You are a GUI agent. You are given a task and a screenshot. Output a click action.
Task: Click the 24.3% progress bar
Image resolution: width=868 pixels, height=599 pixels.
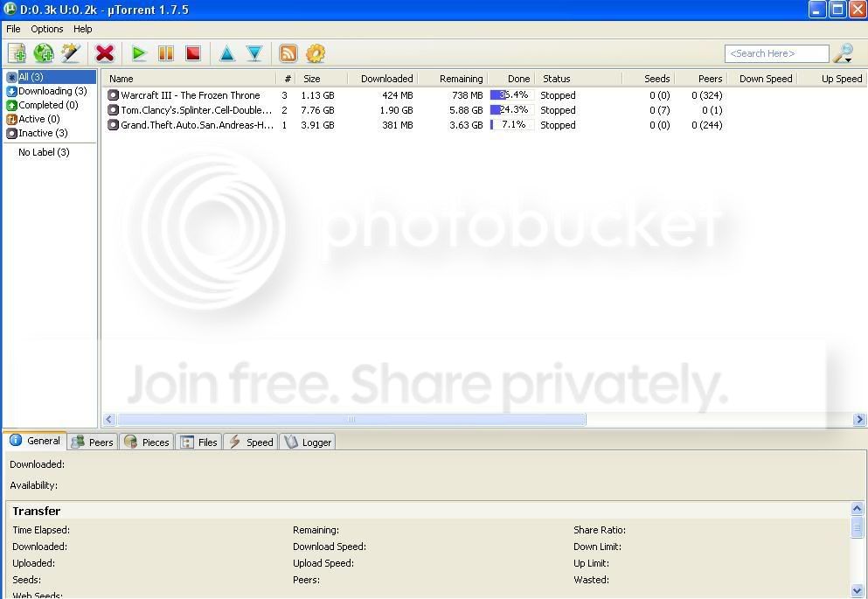512,110
